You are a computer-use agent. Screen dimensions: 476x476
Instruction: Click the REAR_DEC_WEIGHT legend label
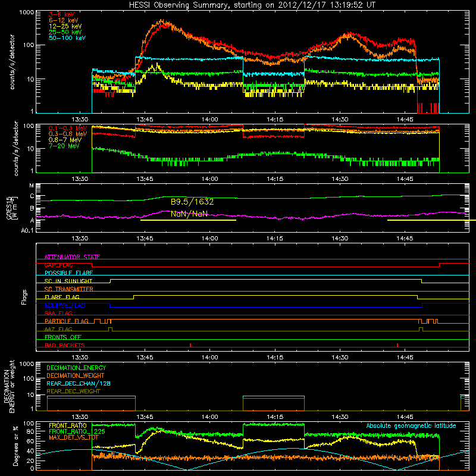pyautogui.click(x=73, y=392)
